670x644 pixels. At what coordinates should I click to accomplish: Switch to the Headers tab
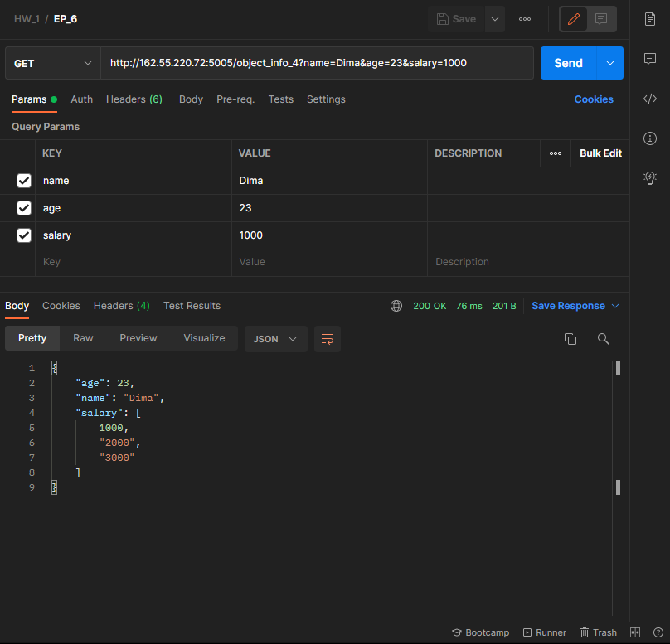(134, 99)
